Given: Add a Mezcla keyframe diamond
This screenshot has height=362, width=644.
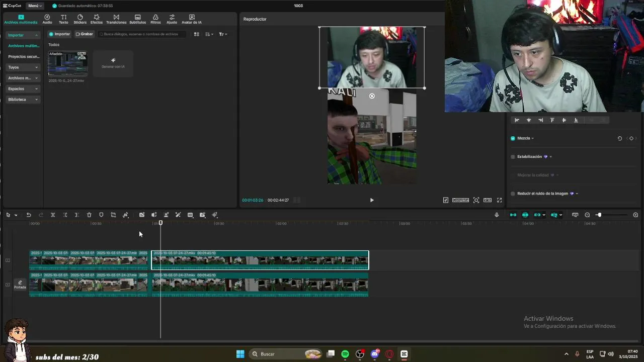Looking at the screenshot, I should pos(631,138).
